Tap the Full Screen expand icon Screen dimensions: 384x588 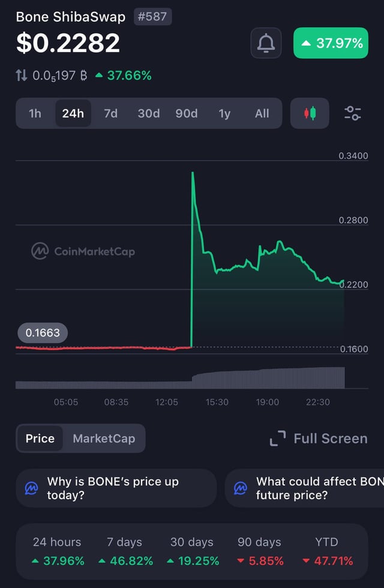(x=278, y=439)
